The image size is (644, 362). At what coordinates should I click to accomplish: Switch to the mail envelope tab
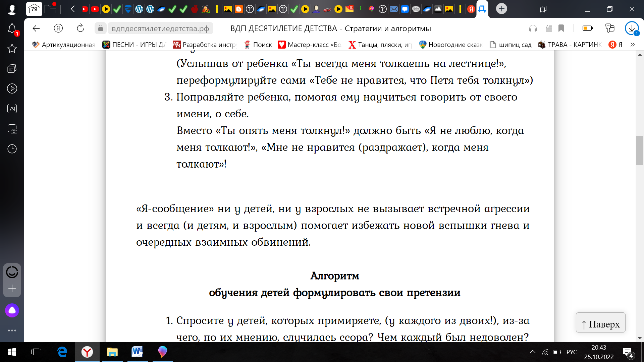click(394, 9)
